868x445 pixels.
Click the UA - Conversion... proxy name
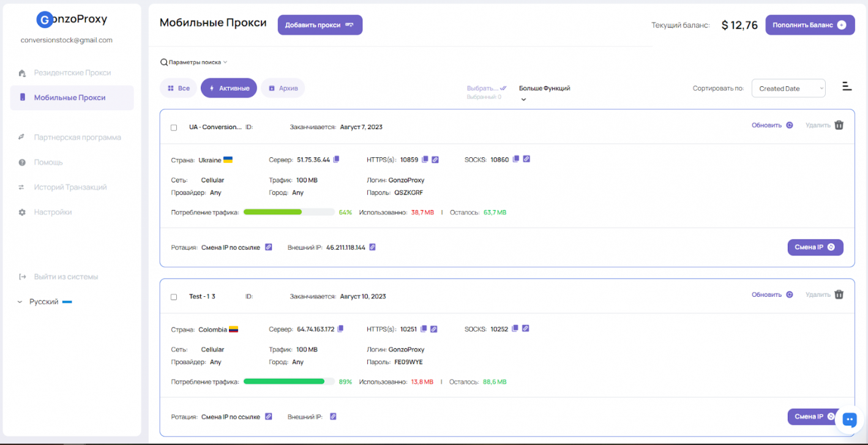click(215, 127)
